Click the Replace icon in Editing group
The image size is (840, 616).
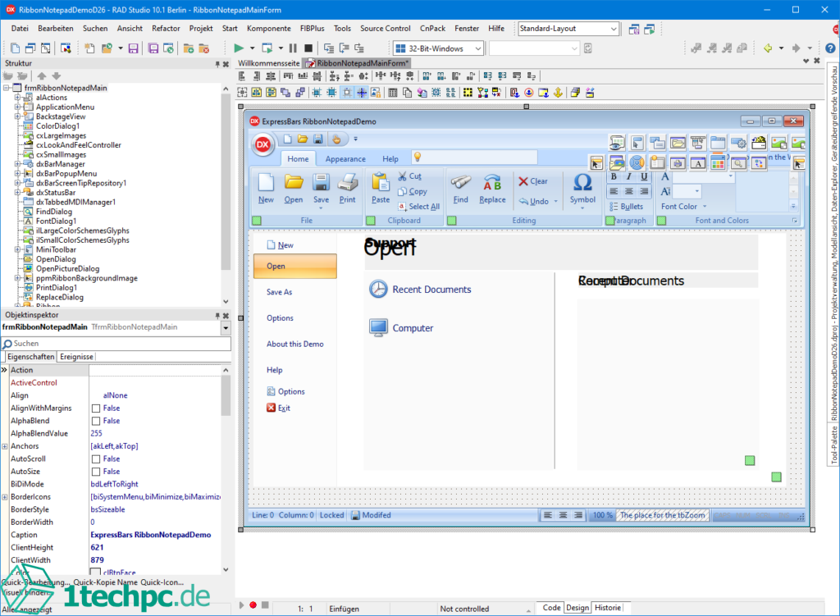[492, 182]
